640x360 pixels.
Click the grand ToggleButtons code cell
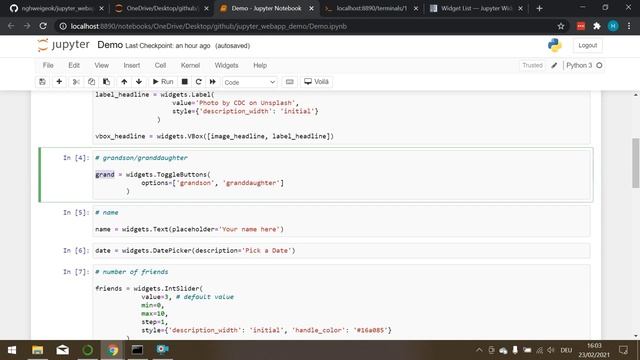[x=342, y=175]
